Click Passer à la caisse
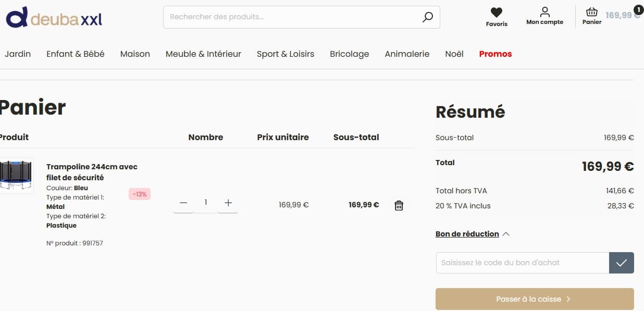The image size is (644, 311). 535,298
